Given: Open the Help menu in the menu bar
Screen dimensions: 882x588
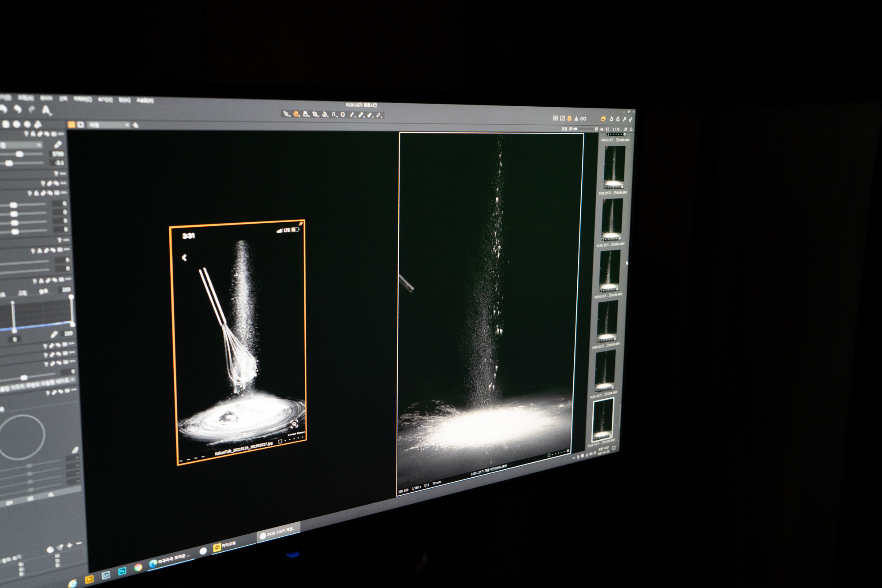Looking at the screenshot, I should coord(145,101).
